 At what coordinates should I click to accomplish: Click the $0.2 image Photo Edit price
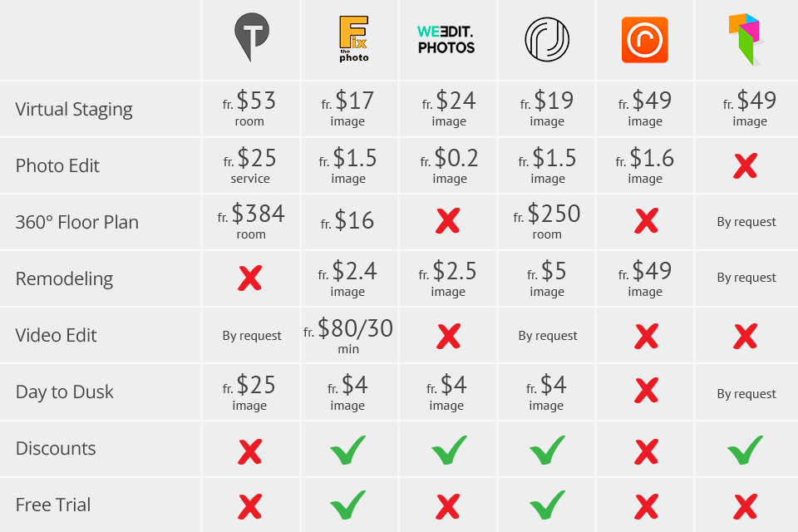(448, 165)
